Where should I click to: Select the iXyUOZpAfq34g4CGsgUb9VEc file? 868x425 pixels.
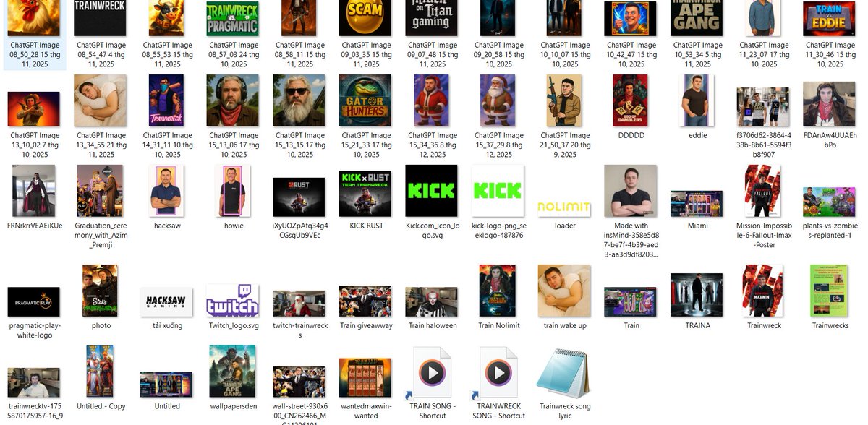pyautogui.click(x=299, y=197)
